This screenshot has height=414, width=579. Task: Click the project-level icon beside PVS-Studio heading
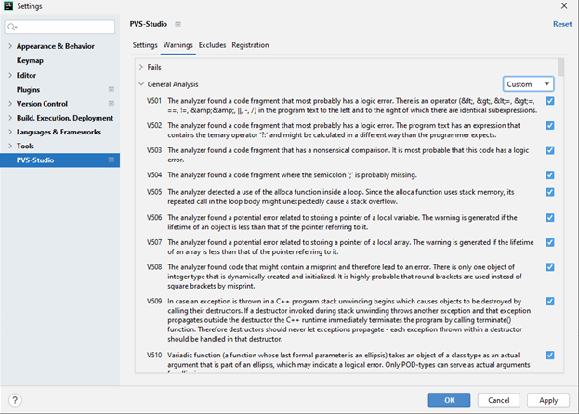coord(178,24)
